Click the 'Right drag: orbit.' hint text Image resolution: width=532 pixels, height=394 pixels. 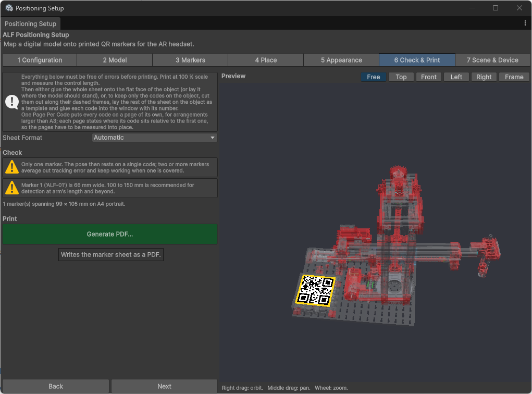242,388
